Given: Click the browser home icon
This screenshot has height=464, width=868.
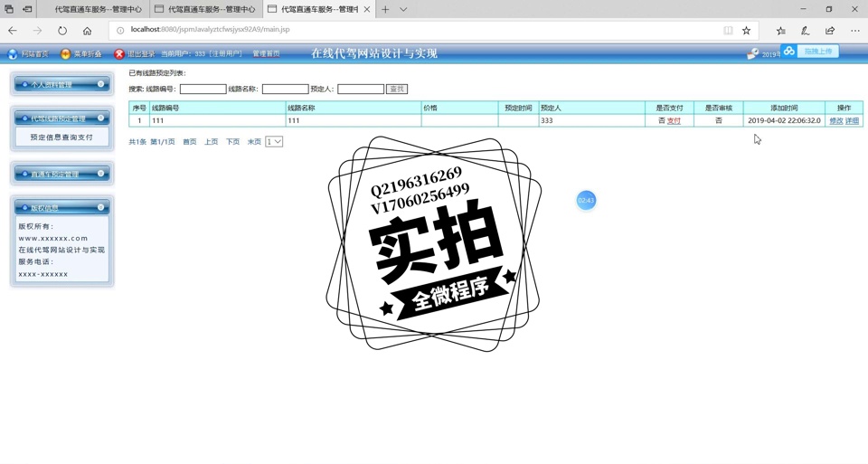Looking at the screenshot, I should point(87,31).
